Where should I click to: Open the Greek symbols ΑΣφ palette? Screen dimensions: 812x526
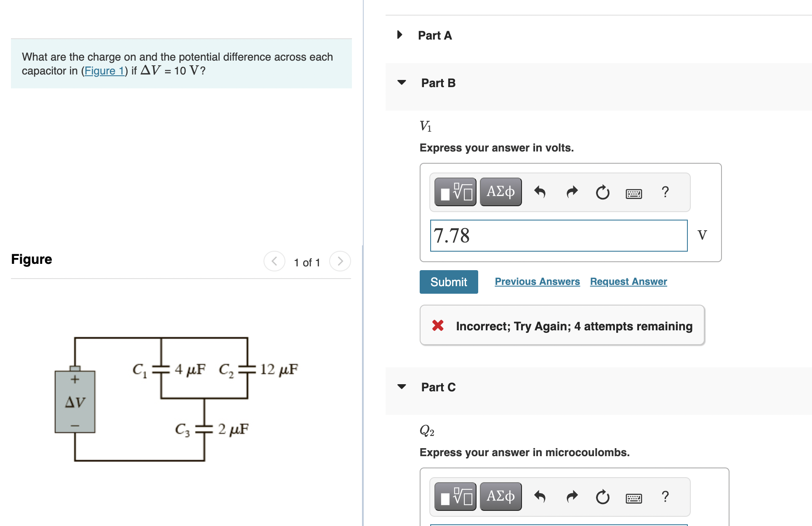[500, 191]
